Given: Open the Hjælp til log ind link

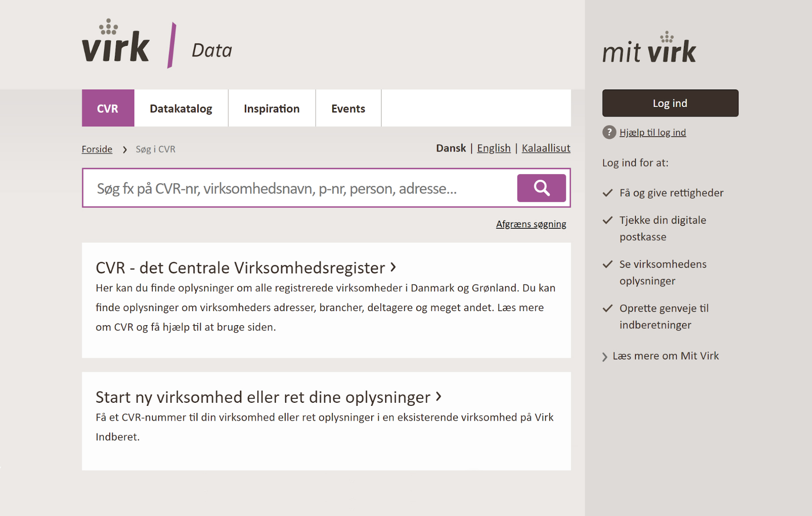Looking at the screenshot, I should [x=653, y=132].
